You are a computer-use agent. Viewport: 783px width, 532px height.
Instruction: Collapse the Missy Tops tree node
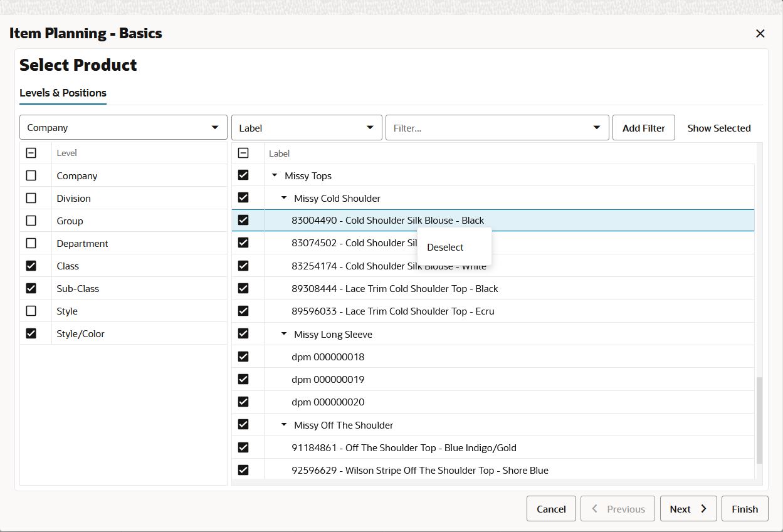(x=274, y=175)
